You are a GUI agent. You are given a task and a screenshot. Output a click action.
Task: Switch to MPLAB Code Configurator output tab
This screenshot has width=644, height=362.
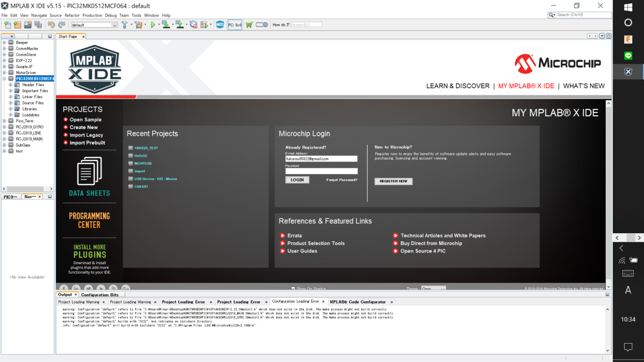pyautogui.click(x=358, y=302)
